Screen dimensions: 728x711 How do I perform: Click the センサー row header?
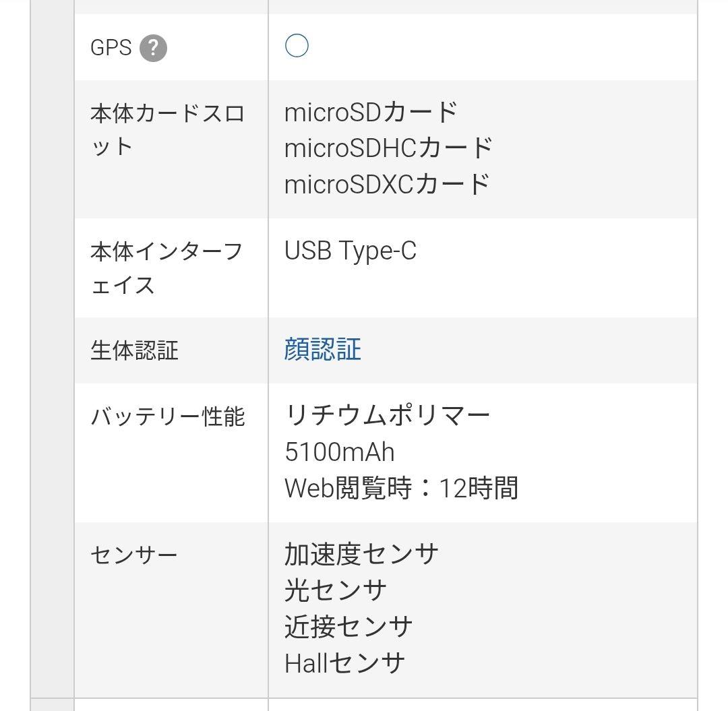click(x=125, y=553)
